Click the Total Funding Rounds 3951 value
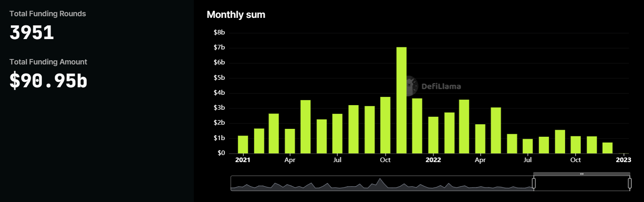Viewport: 644px width, 202px height. pyautogui.click(x=32, y=33)
